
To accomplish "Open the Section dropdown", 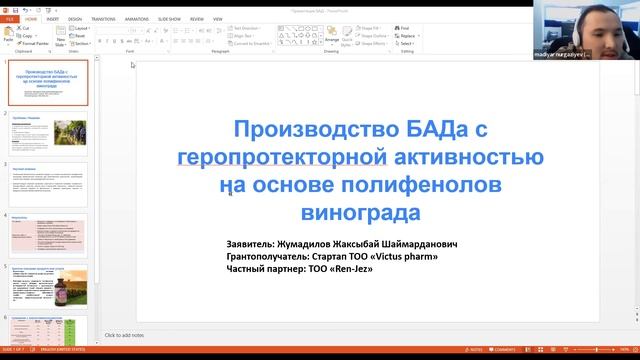I will tap(80, 43).
